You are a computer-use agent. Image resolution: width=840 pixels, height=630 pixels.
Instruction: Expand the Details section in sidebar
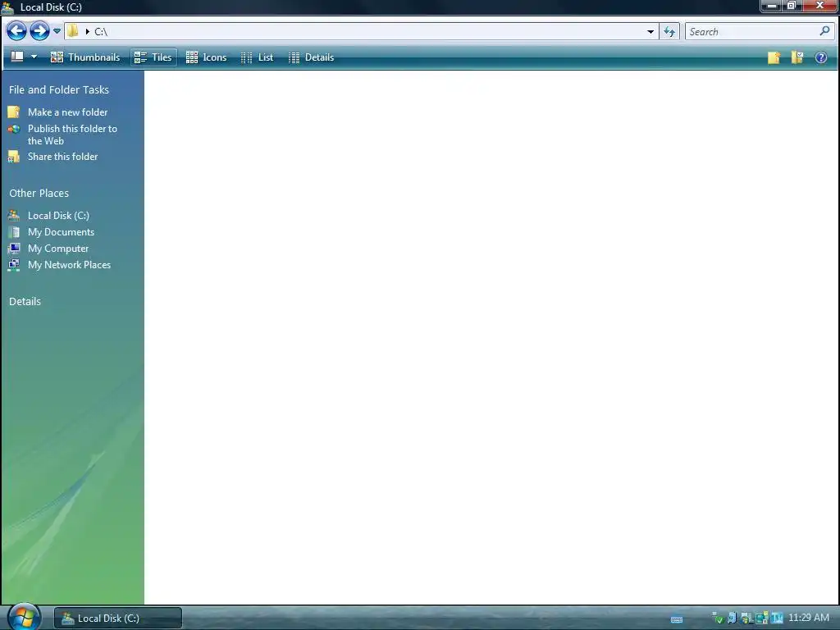pos(25,302)
